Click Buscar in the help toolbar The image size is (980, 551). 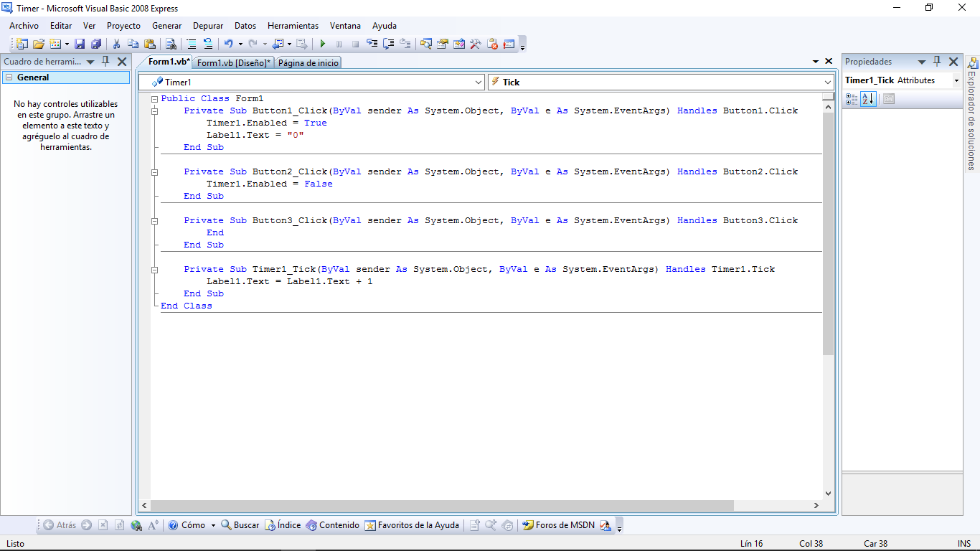pyautogui.click(x=240, y=525)
